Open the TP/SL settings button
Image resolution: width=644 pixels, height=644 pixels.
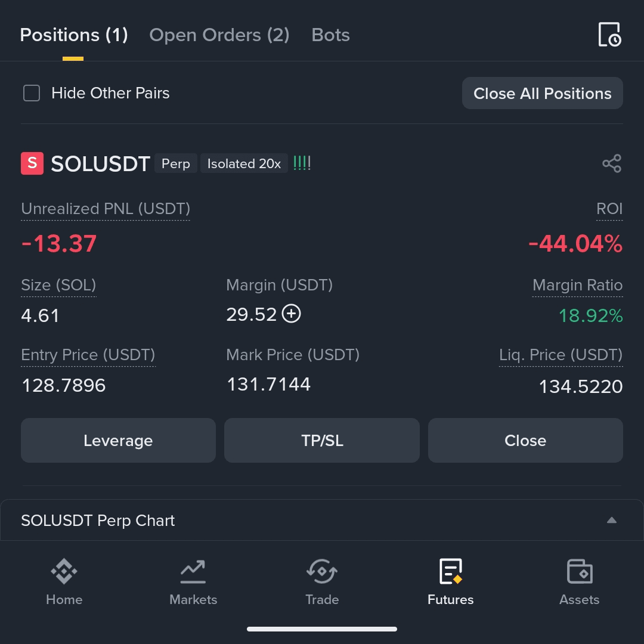tap(322, 440)
